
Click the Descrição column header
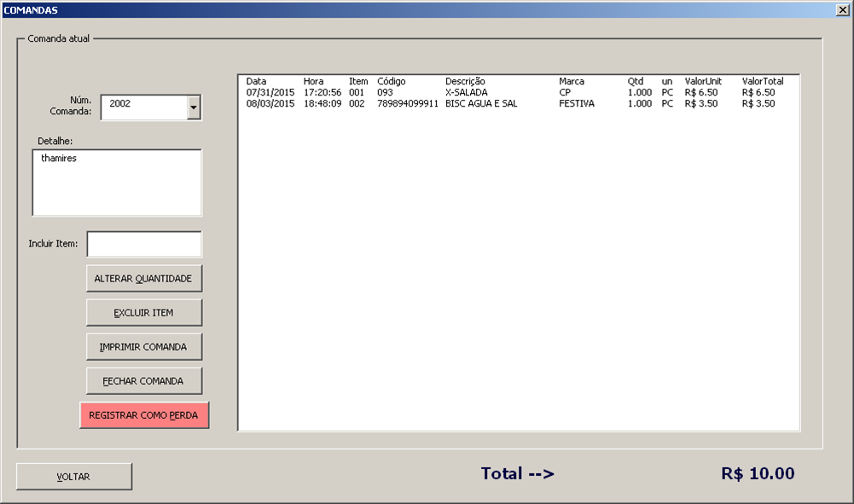pos(465,81)
